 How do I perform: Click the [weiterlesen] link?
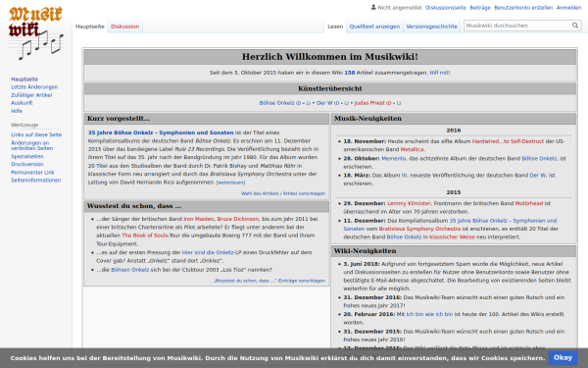click(230, 183)
